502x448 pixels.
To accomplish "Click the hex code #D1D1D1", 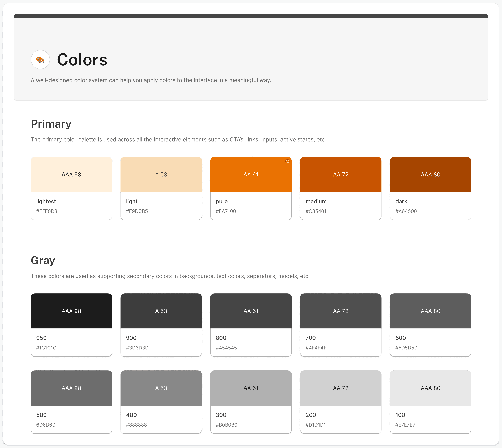I will [x=316, y=425].
